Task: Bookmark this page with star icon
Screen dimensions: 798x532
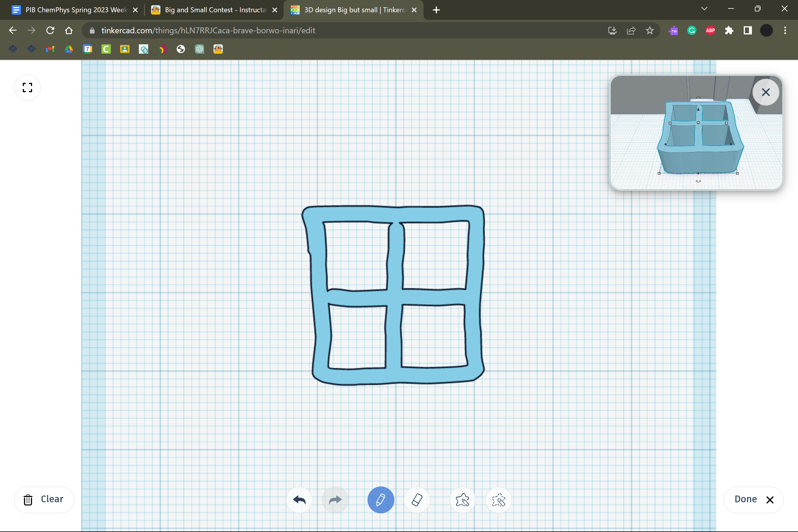Action: click(649, 31)
